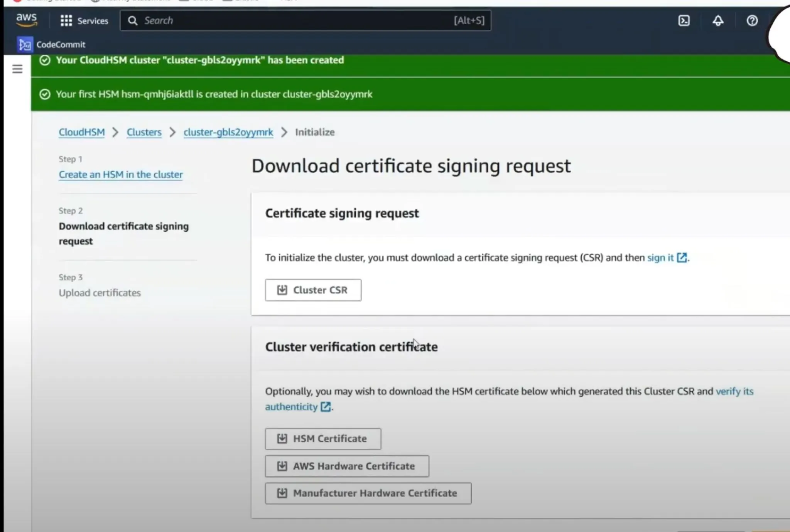The height and width of the screenshot is (532, 790).
Task: Click the success check icon on first HSM banner
Action: [x=45, y=94]
